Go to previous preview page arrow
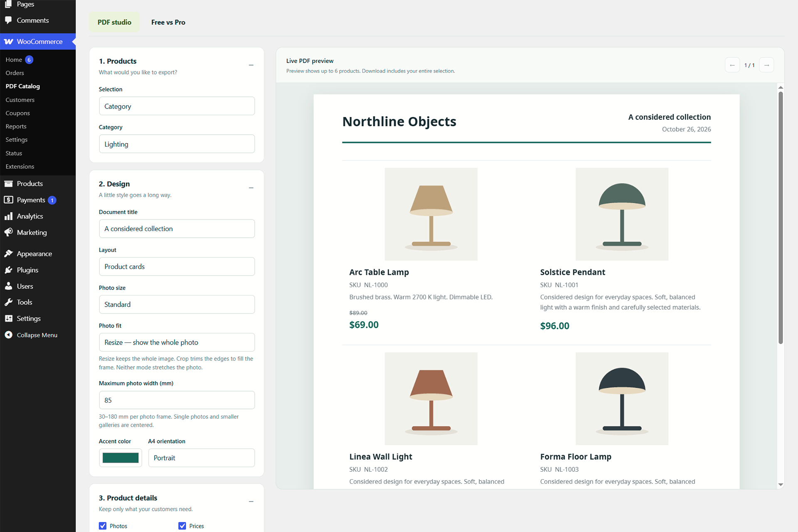 click(x=732, y=65)
